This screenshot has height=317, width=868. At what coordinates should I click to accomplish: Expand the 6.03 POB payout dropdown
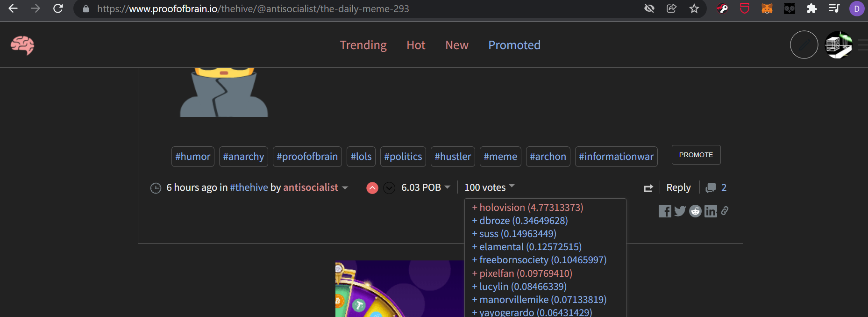pos(426,187)
